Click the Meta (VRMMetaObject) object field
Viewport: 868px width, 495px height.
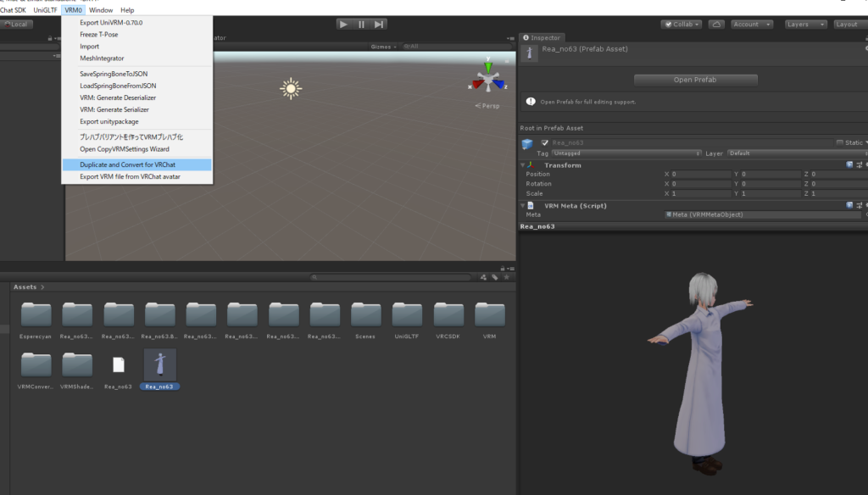763,214
